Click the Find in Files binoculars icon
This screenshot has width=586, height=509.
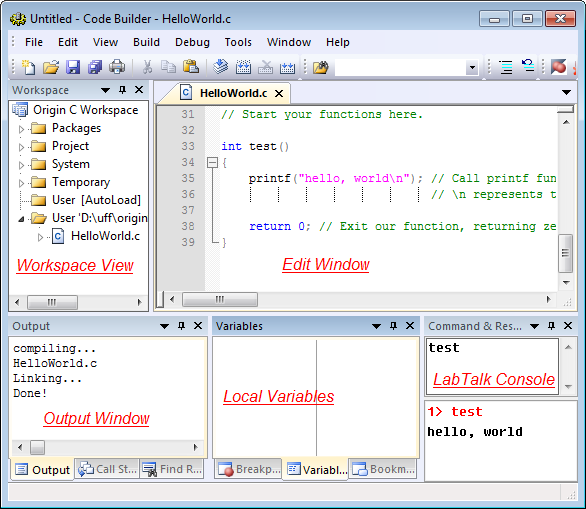click(321, 67)
